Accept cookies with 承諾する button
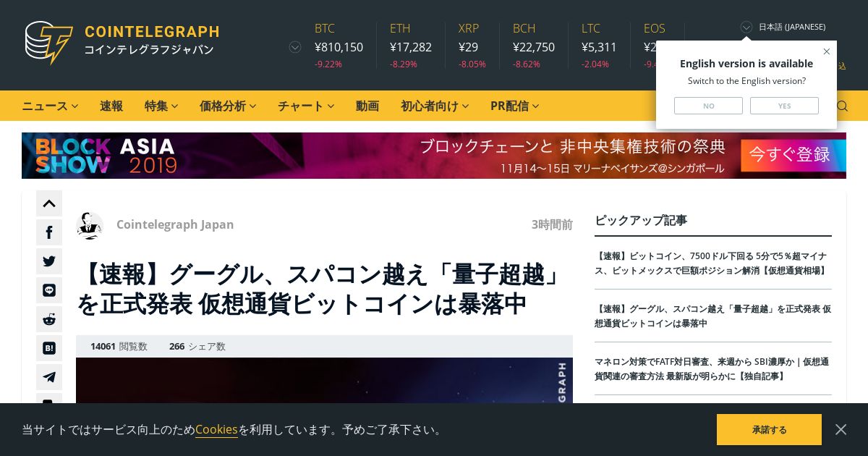Image resolution: width=868 pixels, height=456 pixels. click(x=769, y=429)
